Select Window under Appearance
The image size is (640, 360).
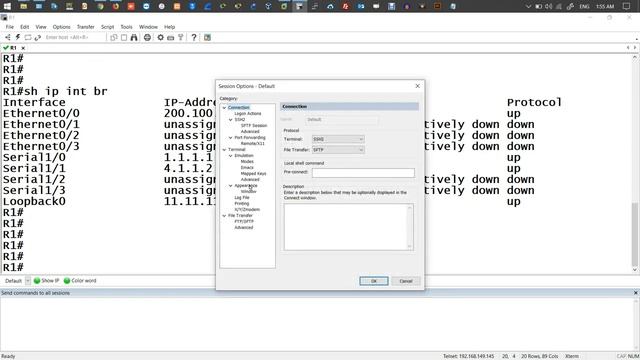point(249,191)
